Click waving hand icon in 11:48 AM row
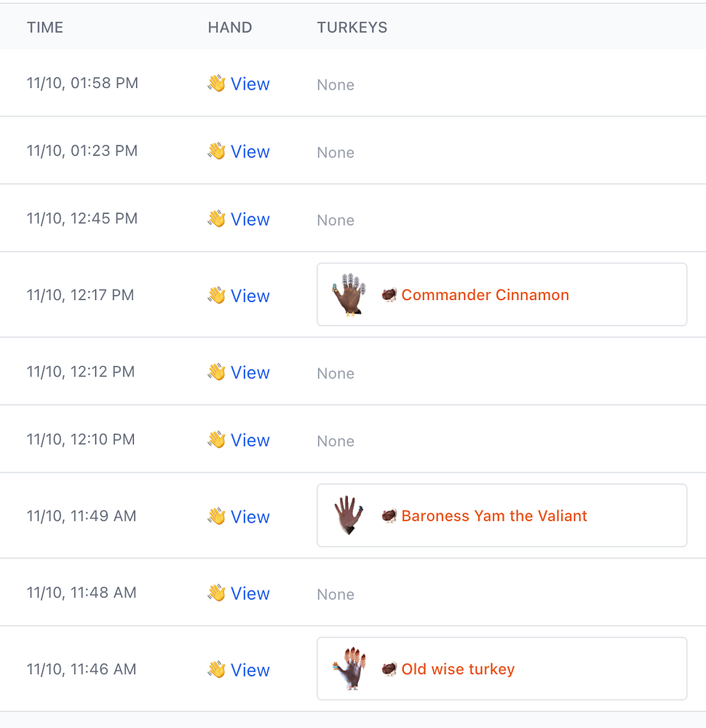This screenshot has height=728, width=706. point(216,593)
